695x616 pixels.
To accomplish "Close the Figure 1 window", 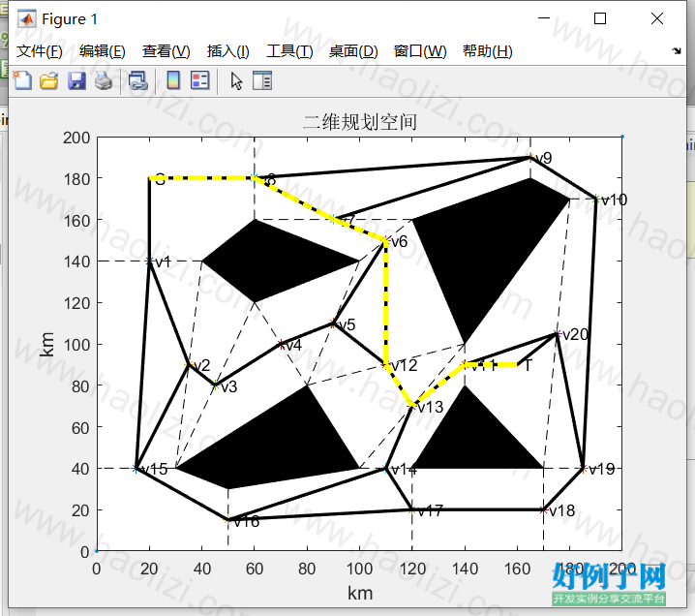I will (657, 18).
